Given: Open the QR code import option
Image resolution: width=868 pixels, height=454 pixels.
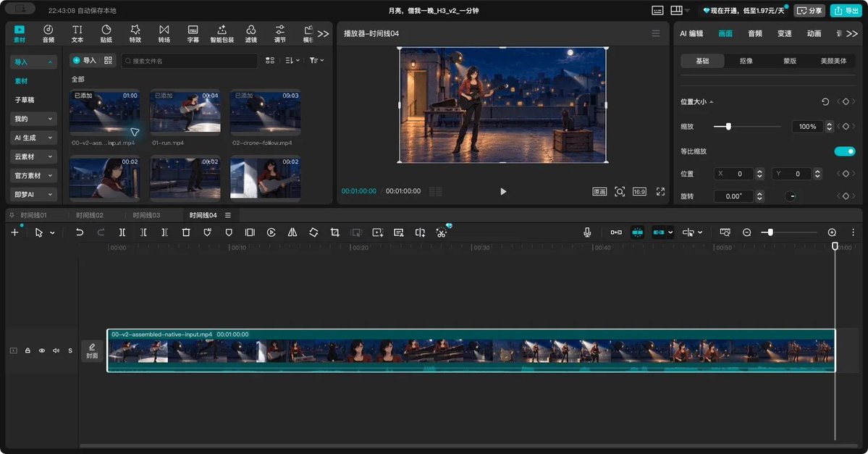Looking at the screenshot, I should click(108, 60).
